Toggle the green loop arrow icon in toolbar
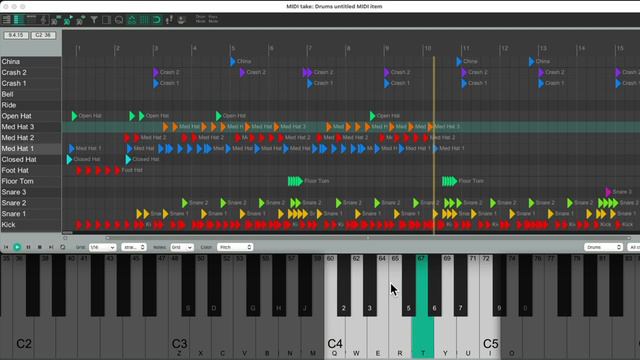 (x=156, y=20)
